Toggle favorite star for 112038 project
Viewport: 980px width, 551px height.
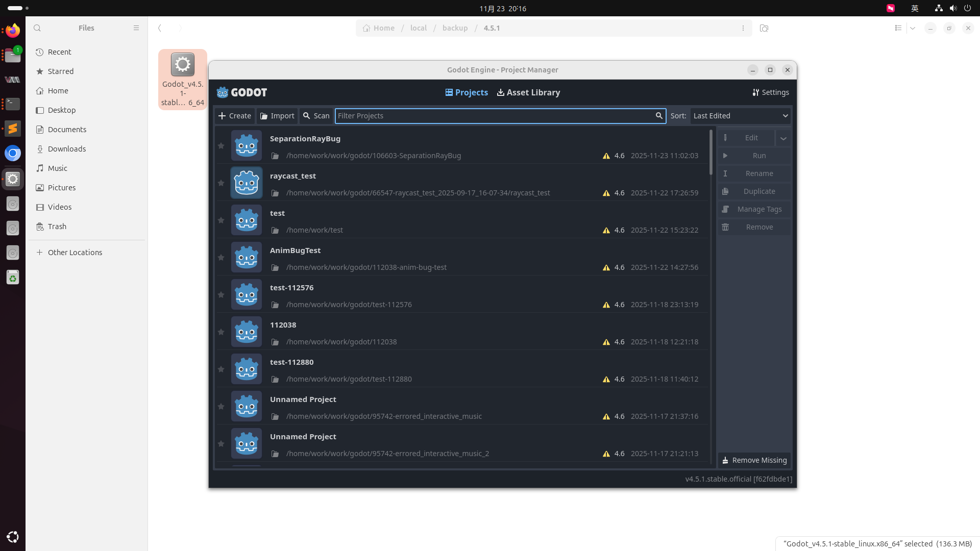[221, 332]
